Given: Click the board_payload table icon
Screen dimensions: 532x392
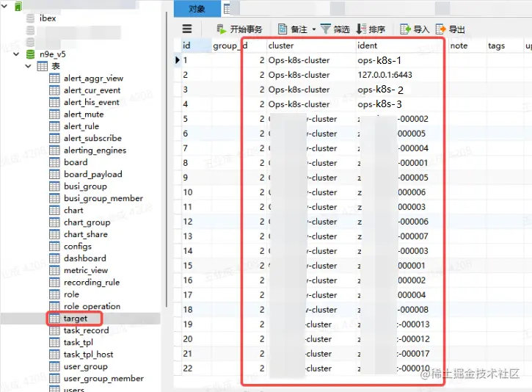Looking at the screenshot, I should point(54,175).
